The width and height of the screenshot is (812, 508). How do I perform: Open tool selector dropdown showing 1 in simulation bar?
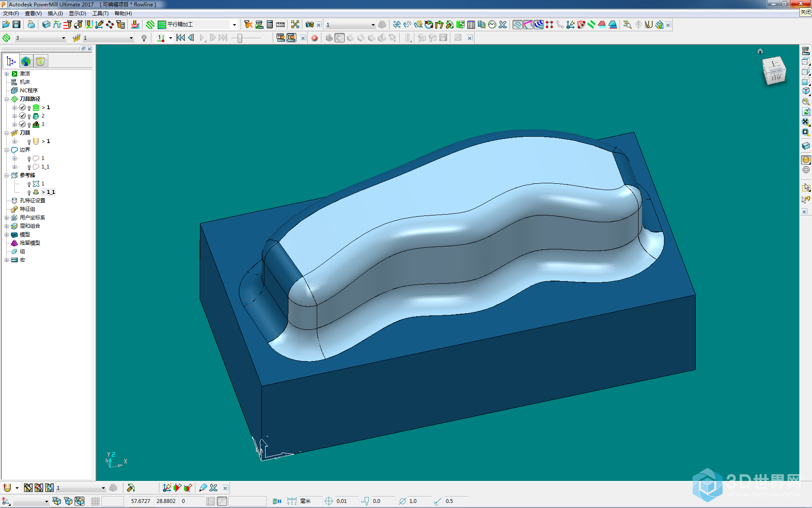point(131,38)
